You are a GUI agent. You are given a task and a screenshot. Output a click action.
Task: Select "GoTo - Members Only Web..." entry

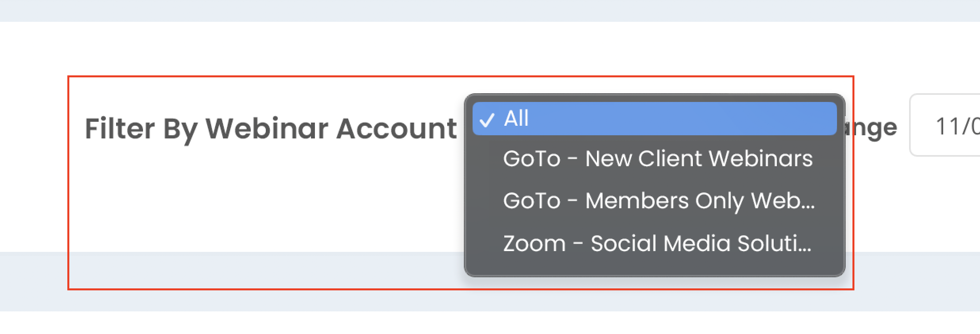(x=658, y=201)
